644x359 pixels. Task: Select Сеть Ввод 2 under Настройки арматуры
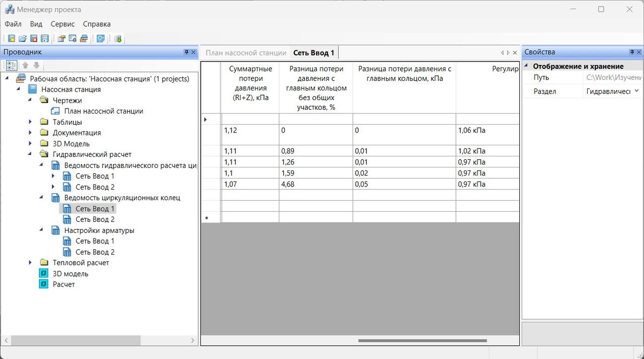coord(95,252)
